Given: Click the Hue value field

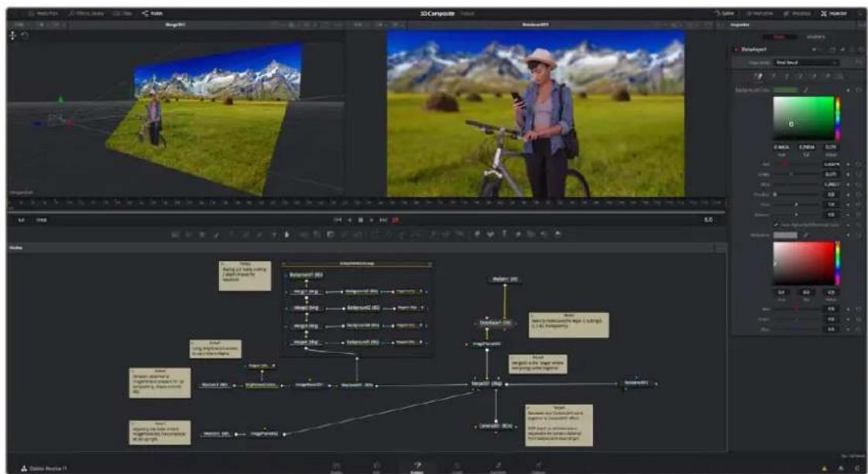Looking at the screenshot, I should coord(781,147).
